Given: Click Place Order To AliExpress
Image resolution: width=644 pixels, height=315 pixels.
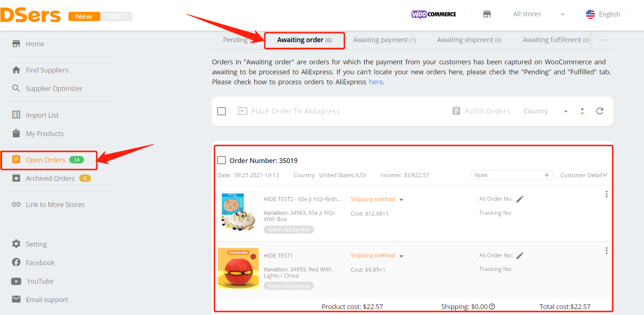Looking at the screenshot, I should click(288, 111).
